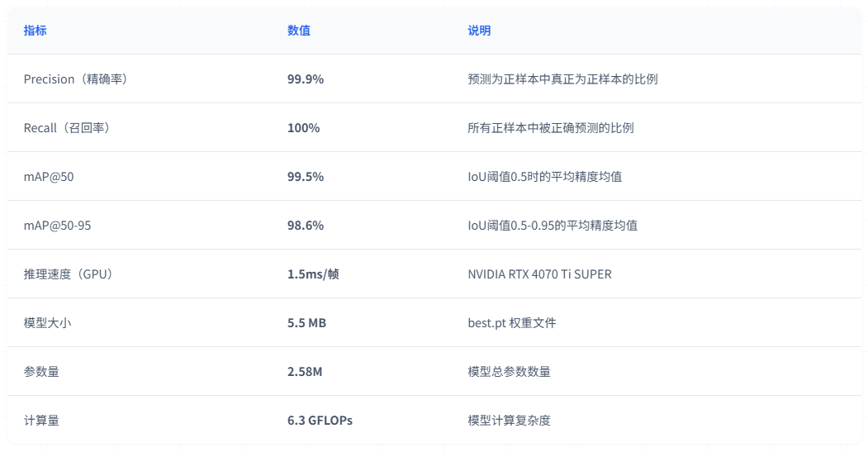The height and width of the screenshot is (452, 868).
Task: Select the Precision（精确率）metric cell
Action: point(75,79)
